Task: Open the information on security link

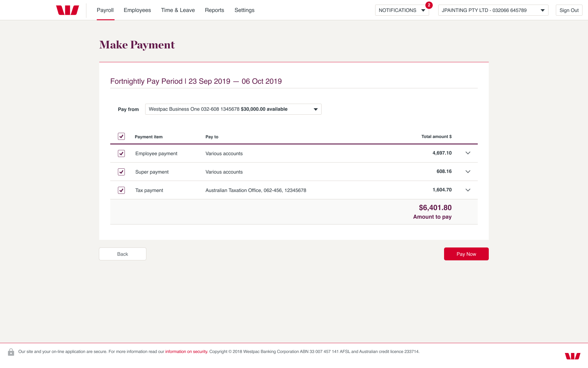Action: (187, 351)
